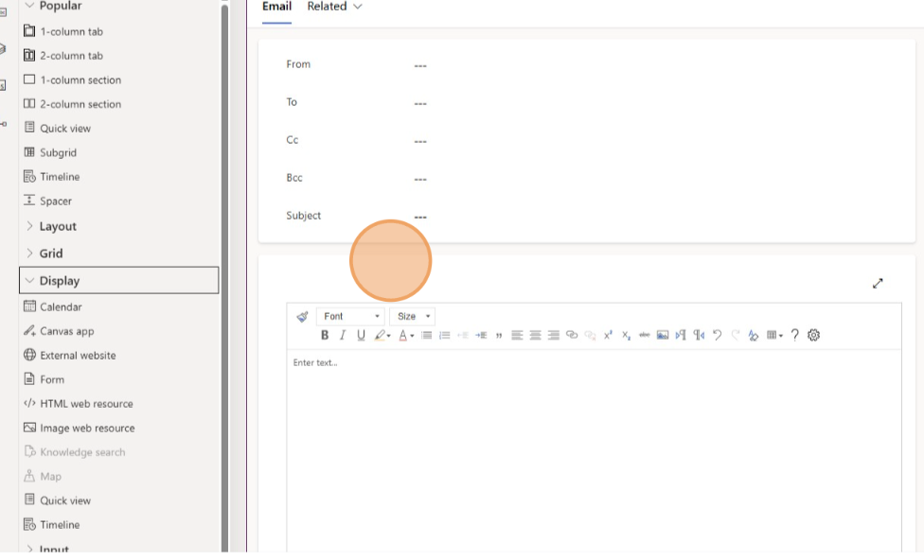Apply block quote formatting
924x560 pixels.
pos(499,335)
